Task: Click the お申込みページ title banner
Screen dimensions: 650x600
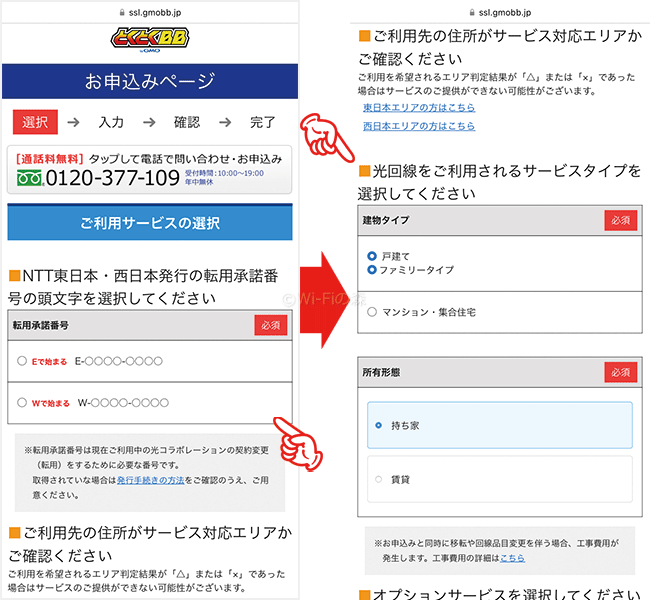Action: pyautogui.click(x=150, y=81)
